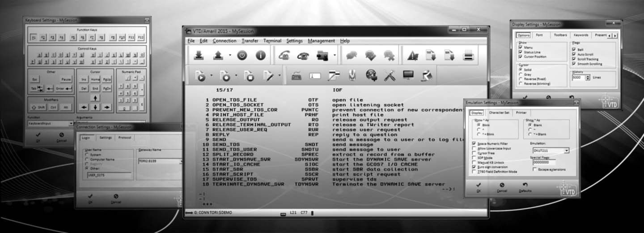Click the Special Flags input field
Viewport: 644px width, 233px height.
[543, 163]
